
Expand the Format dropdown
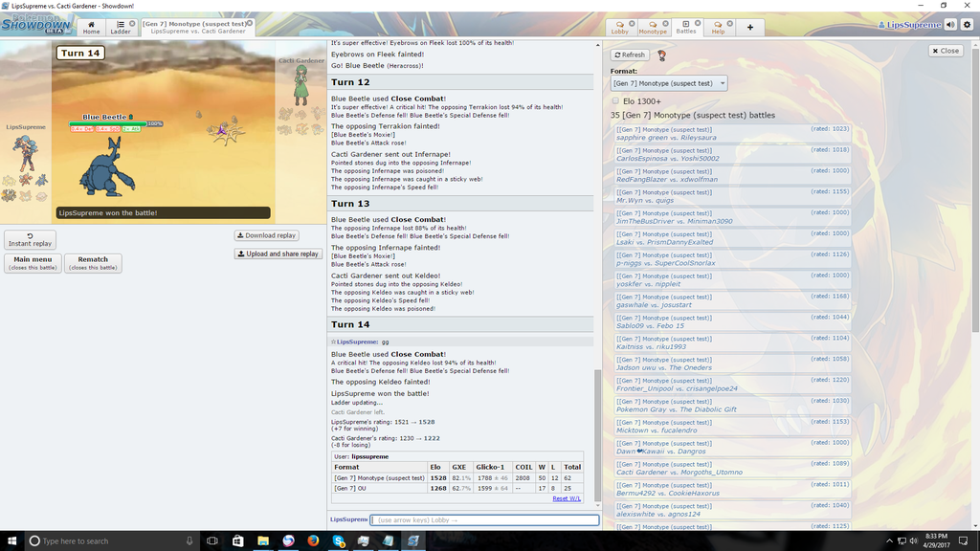(x=669, y=83)
